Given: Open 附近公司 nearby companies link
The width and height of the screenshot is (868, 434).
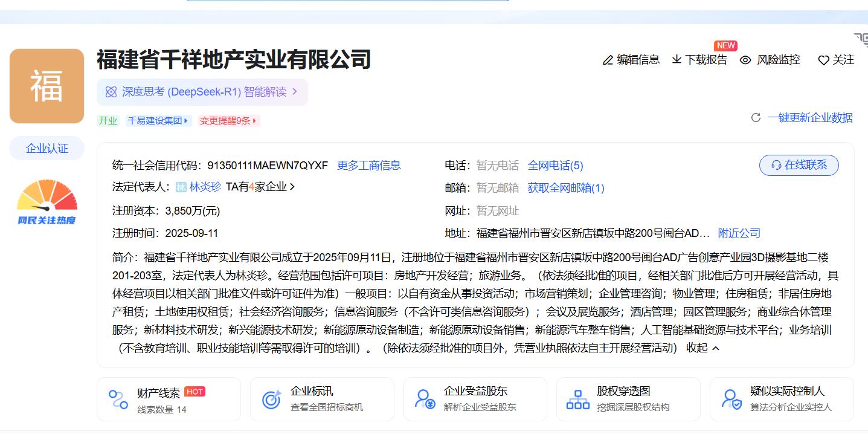Looking at the screenshot, I should click(x=739, y=233).
